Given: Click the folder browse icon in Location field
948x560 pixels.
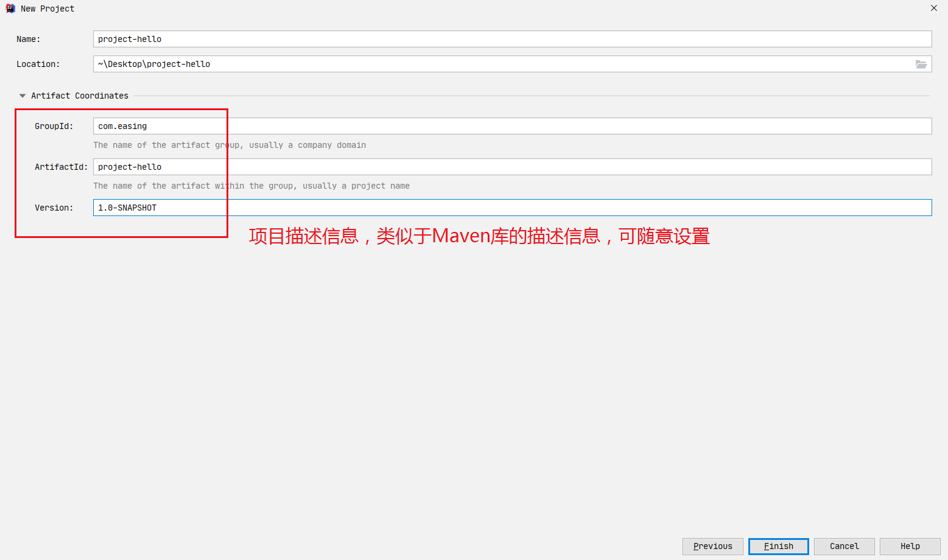Looking at the screenshot, I should pos(921,64).
